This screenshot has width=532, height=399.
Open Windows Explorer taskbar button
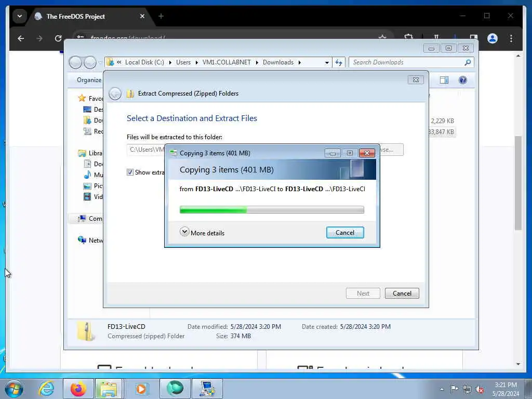(108, 389)
